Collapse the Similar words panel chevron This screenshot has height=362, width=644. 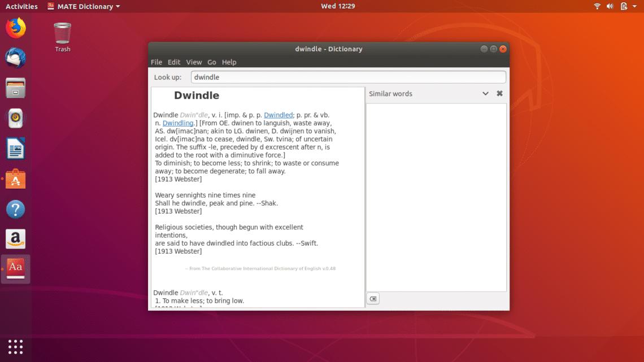click(x=485, y=93)
